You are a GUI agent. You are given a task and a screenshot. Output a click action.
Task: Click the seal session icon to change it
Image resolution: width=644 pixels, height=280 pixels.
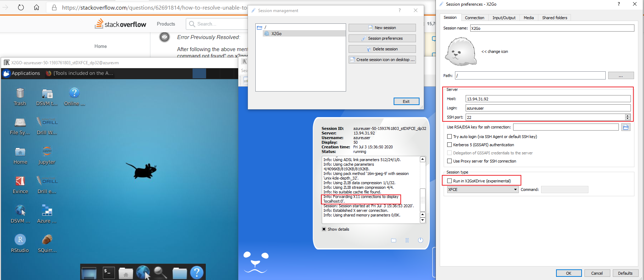[461, 51]
